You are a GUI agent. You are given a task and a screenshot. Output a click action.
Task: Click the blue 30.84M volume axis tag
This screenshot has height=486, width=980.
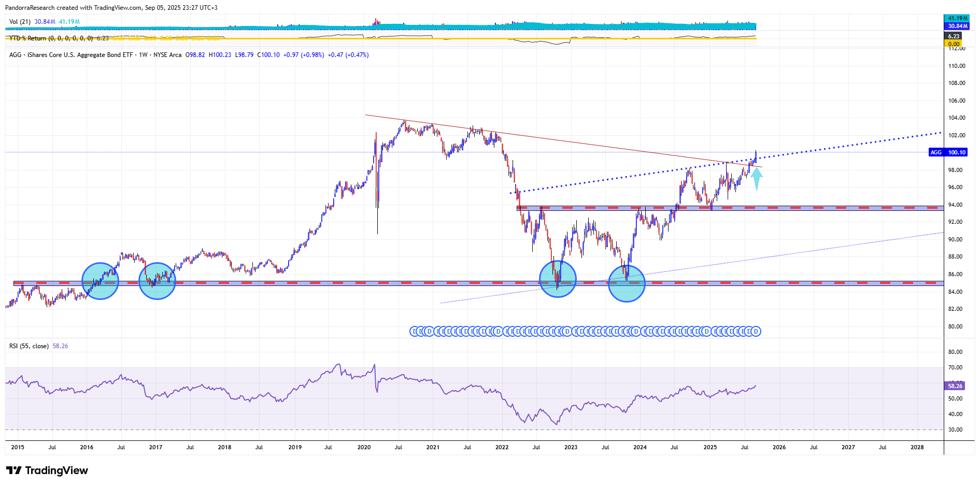957,26
